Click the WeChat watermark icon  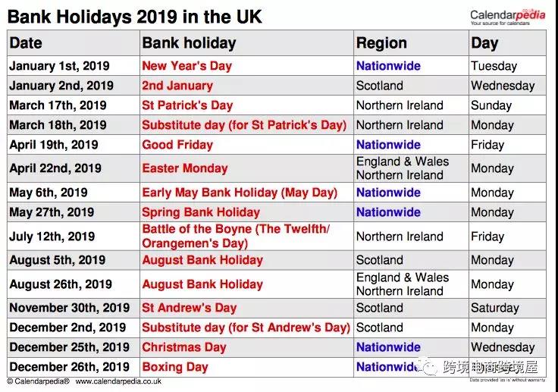(428, 367)
